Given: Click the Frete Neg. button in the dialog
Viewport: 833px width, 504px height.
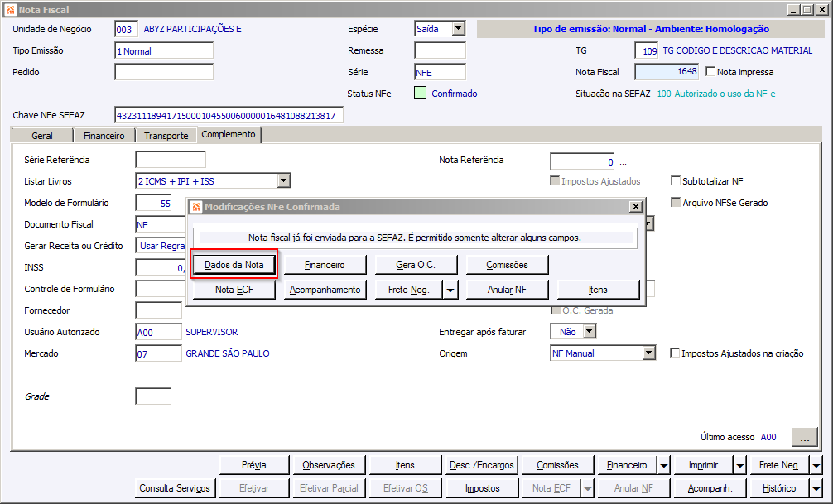Looking at the screenshot, I should [x=408, y=290].
